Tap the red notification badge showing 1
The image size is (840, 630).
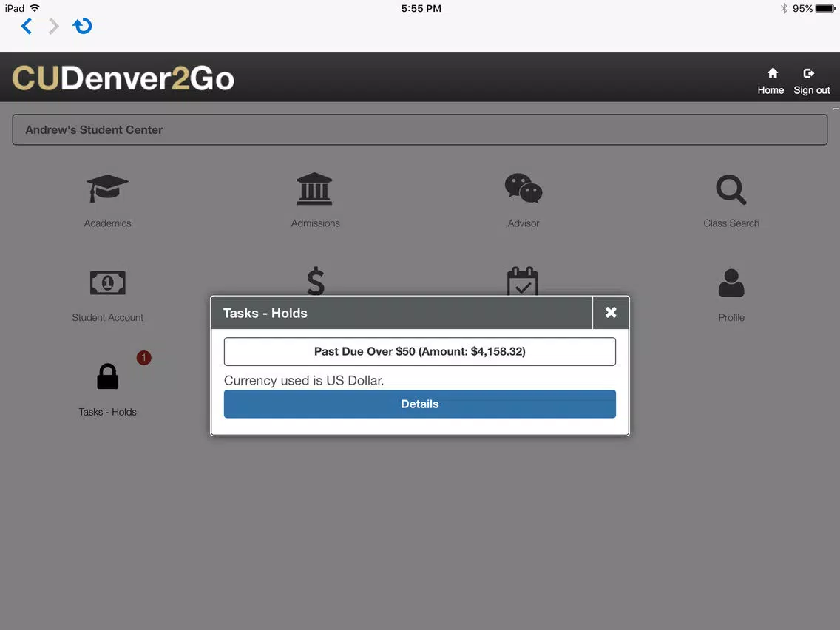click(x=143, y=357)
